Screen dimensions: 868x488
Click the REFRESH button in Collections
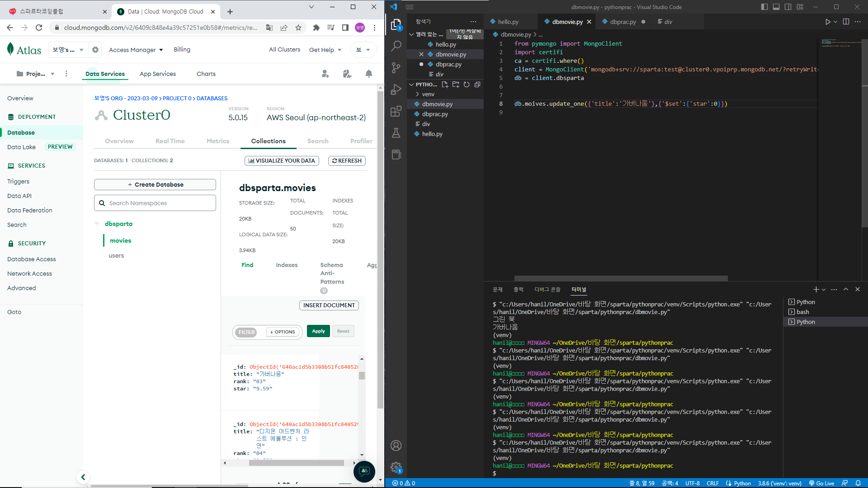tap(347, 161)
